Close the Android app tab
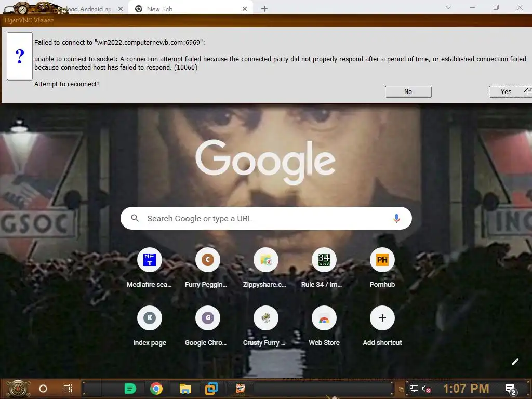Screen dimensions: 532x399 121,9
